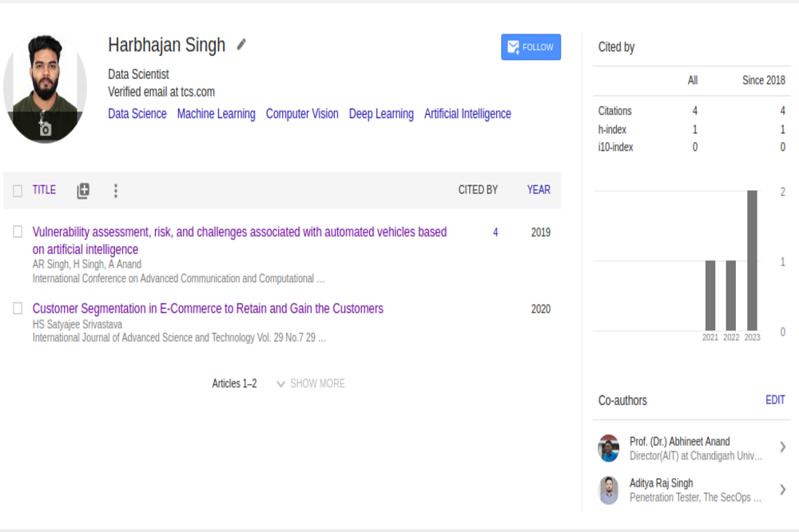
Task: Tick the Customer Segmentation article checkbox
Action: 18,308
